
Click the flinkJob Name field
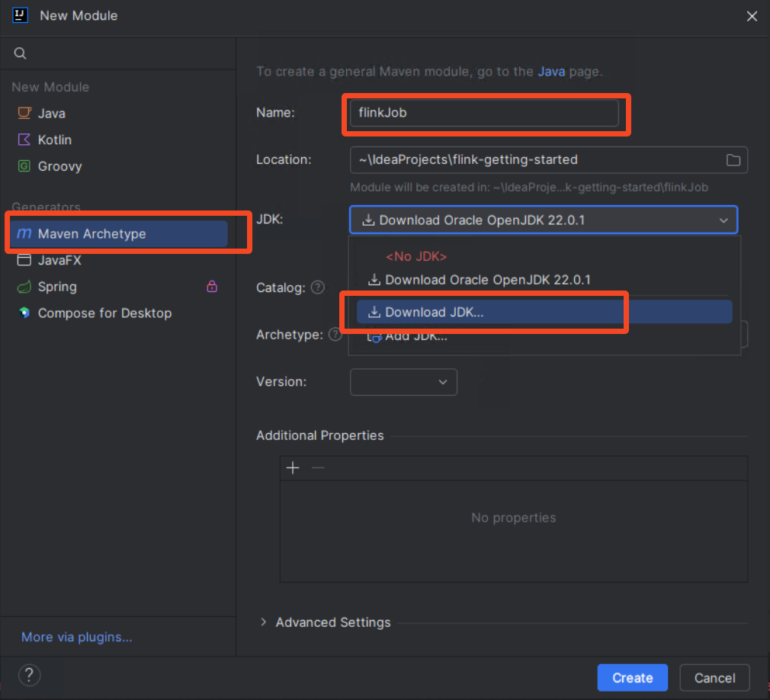[483, 113]
